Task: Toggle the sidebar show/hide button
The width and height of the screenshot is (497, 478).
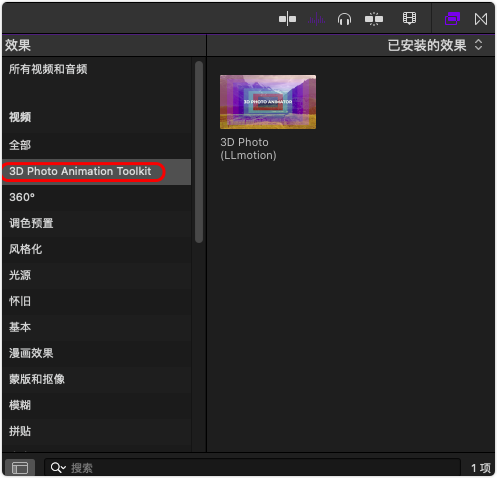Action: tap(20, 468)
